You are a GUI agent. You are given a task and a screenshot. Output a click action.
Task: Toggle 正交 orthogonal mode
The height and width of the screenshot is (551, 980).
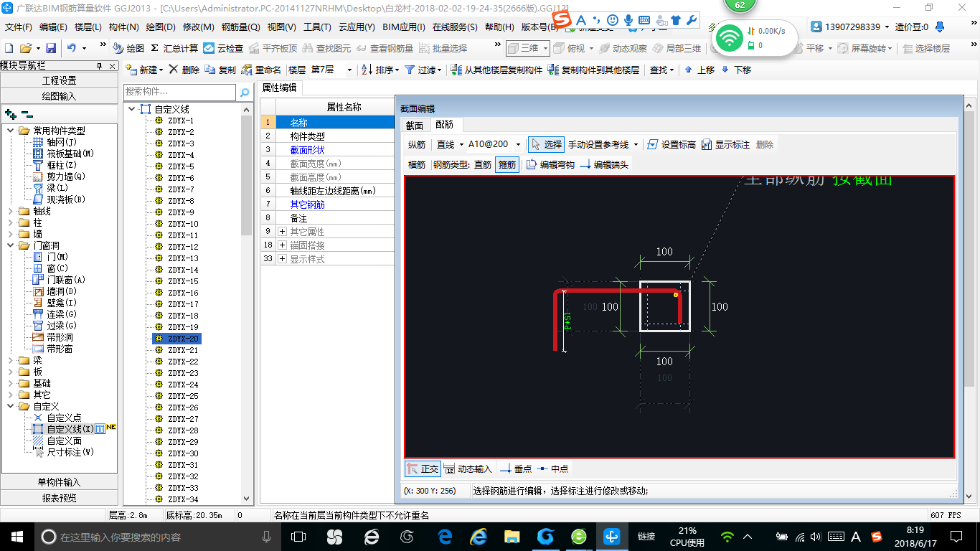(422, 468)
